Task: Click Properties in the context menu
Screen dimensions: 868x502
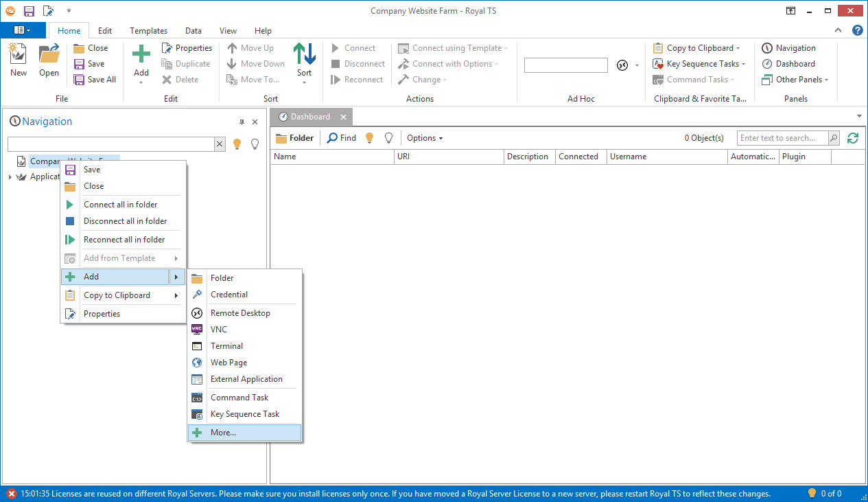Action: [102, 314]
